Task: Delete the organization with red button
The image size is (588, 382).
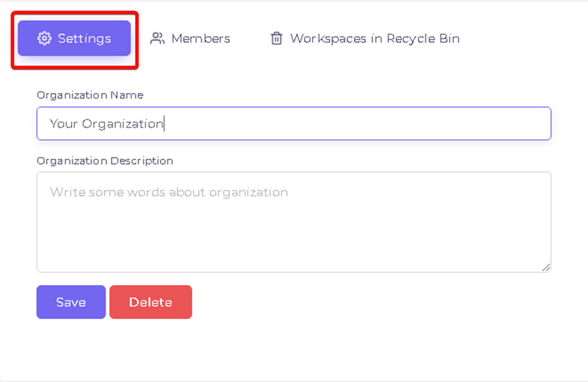Action: coord(151,302)
